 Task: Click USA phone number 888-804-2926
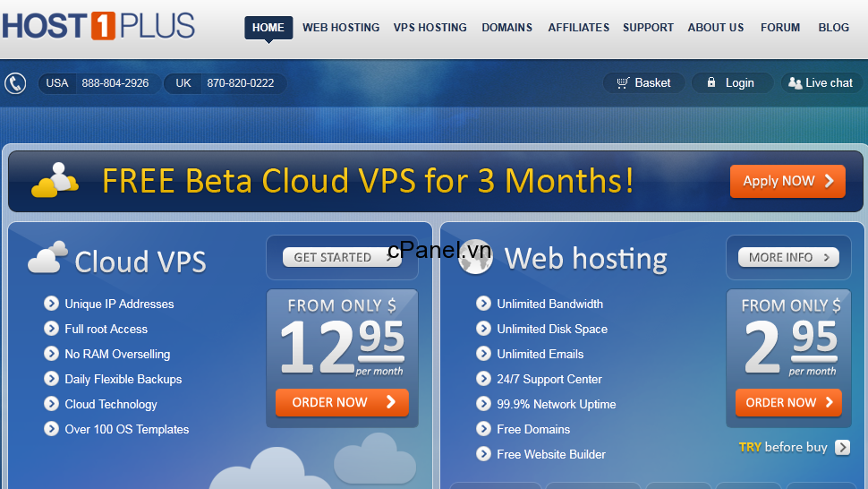pos(115,83)
